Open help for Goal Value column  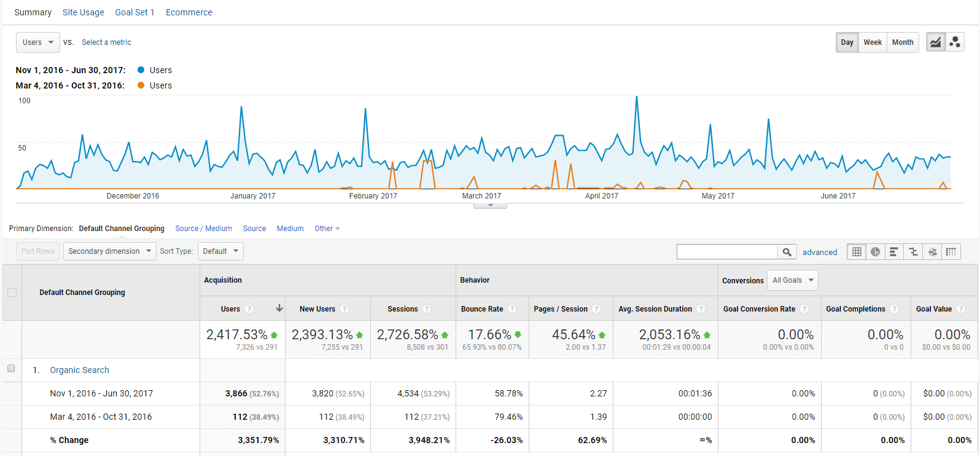pos(961,309)
